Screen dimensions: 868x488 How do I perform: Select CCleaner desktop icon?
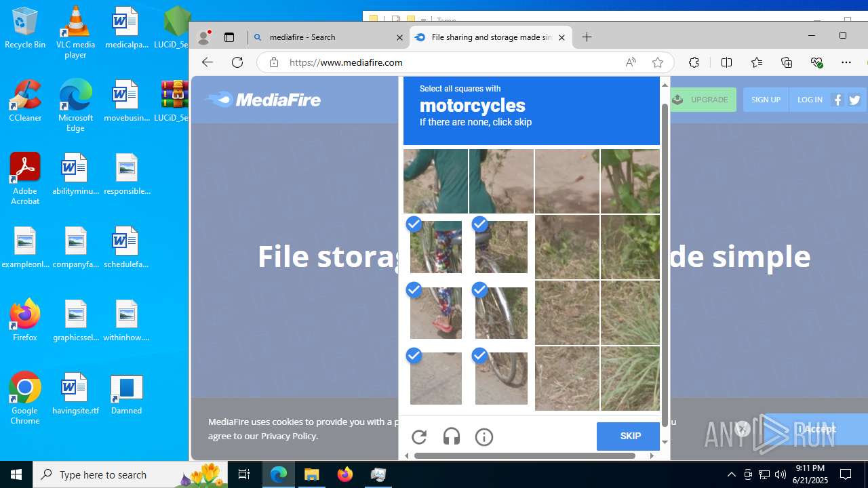25,101
